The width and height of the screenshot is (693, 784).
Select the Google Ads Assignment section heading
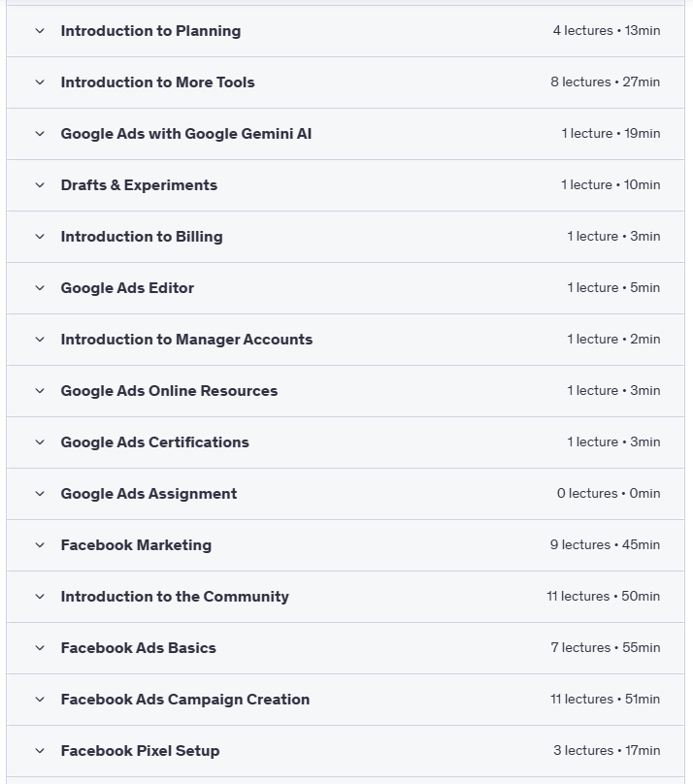[148, 494]
